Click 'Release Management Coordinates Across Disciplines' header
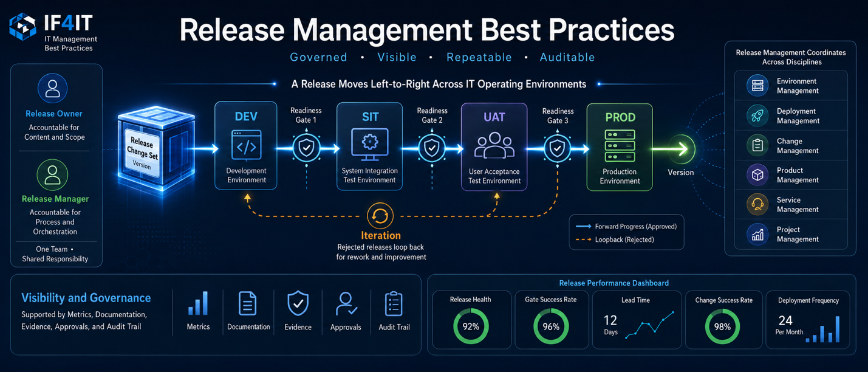The width and height of the screenshot is (868, 372). (x=791, y=57)
